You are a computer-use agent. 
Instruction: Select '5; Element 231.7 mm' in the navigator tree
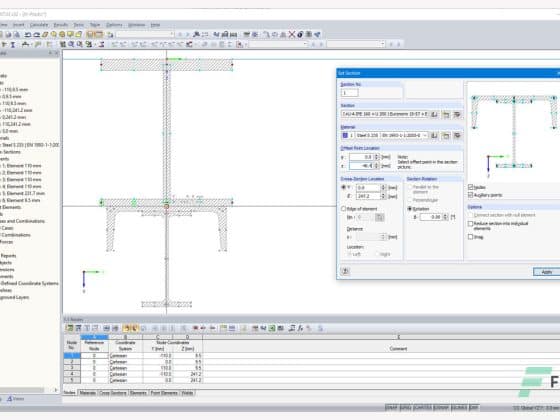(24, 193)
